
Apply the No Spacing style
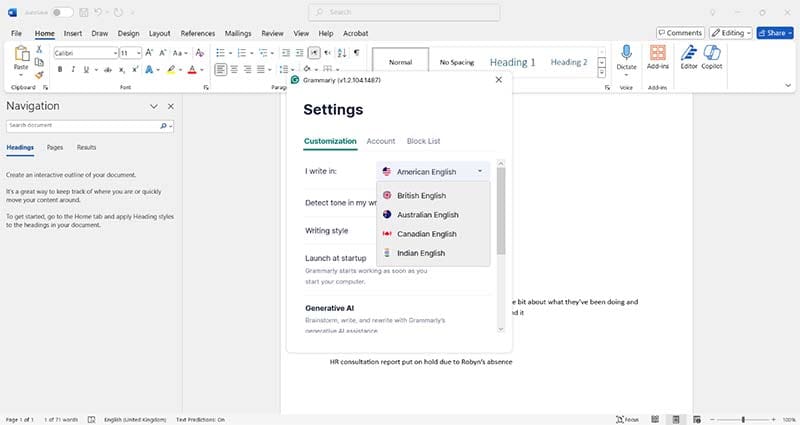457,62
